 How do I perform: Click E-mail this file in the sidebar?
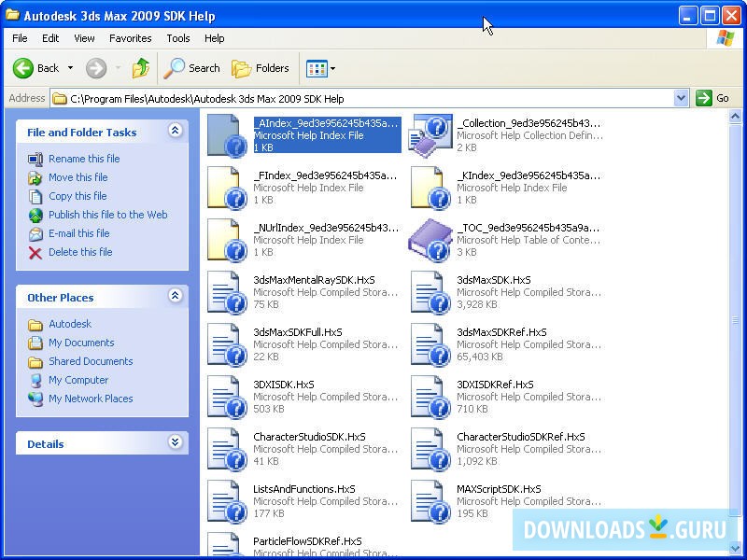(x=78, y=233)
